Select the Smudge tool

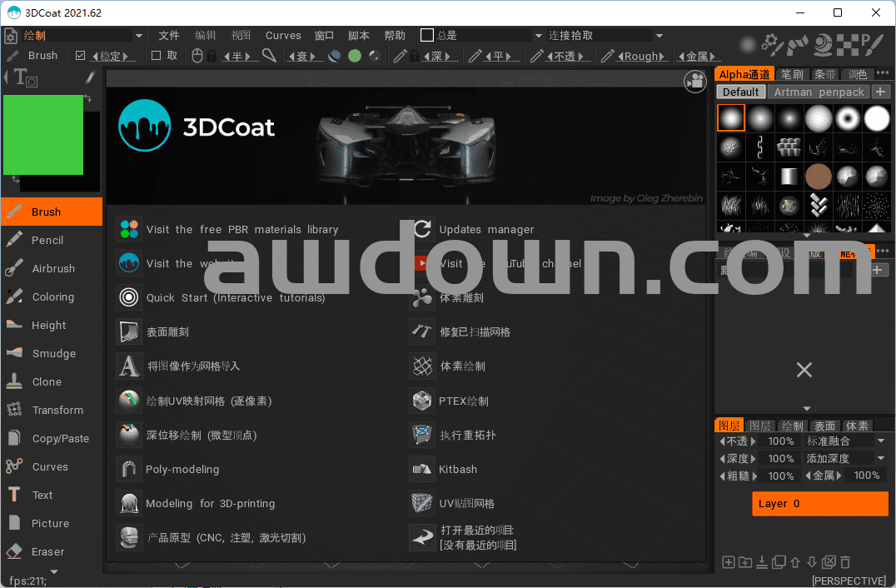point(52,353)
